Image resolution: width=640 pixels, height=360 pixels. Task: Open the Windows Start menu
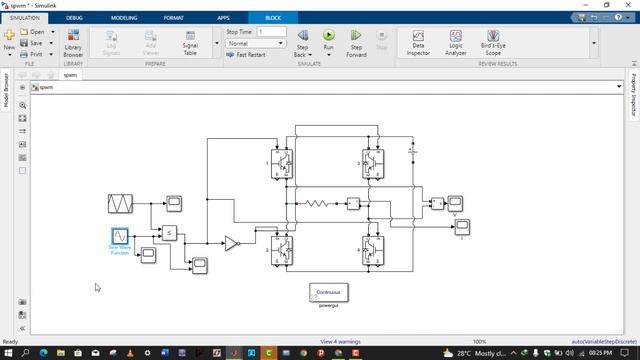click(x=8, y=353)
